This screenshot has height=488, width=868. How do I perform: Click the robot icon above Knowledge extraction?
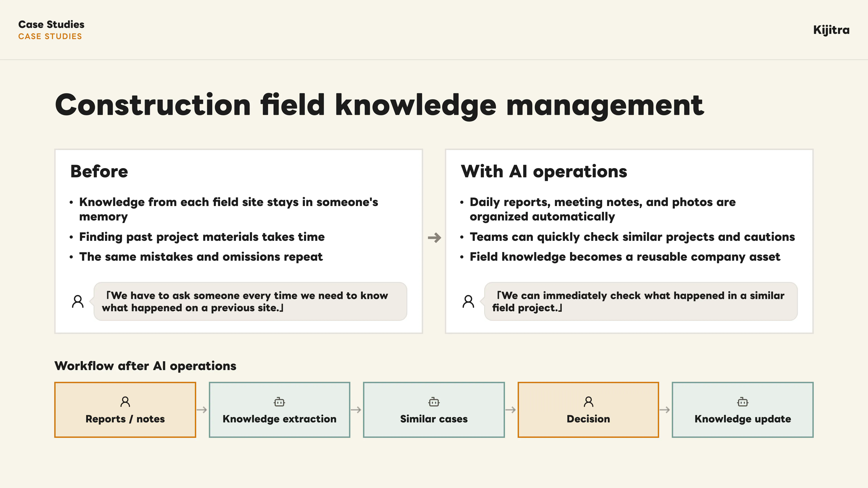[279, 401]
